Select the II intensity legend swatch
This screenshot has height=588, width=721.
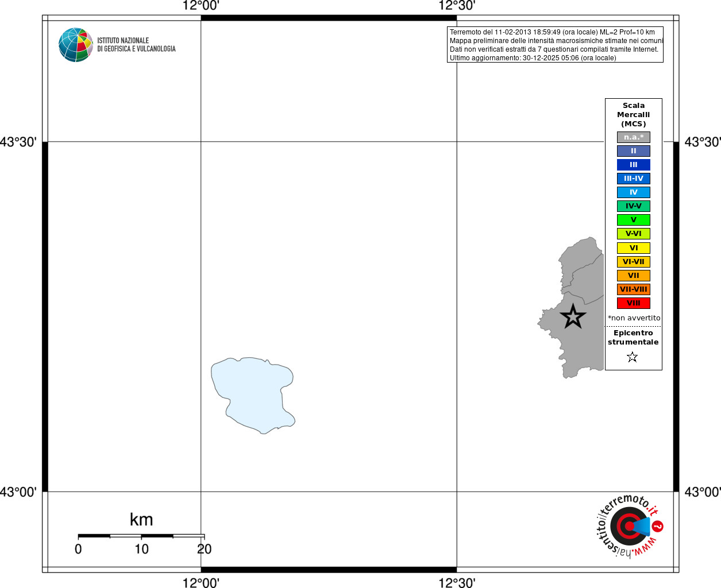coord(634,151)
